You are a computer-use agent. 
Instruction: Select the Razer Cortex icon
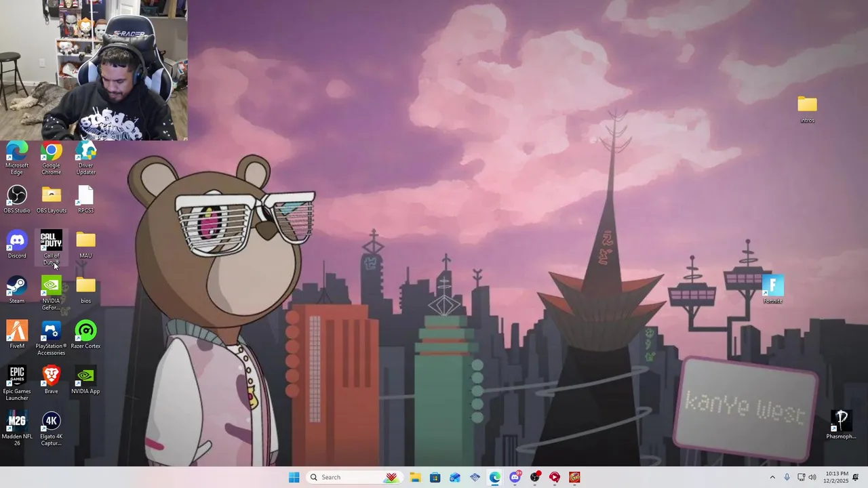[x=85, y=335]
